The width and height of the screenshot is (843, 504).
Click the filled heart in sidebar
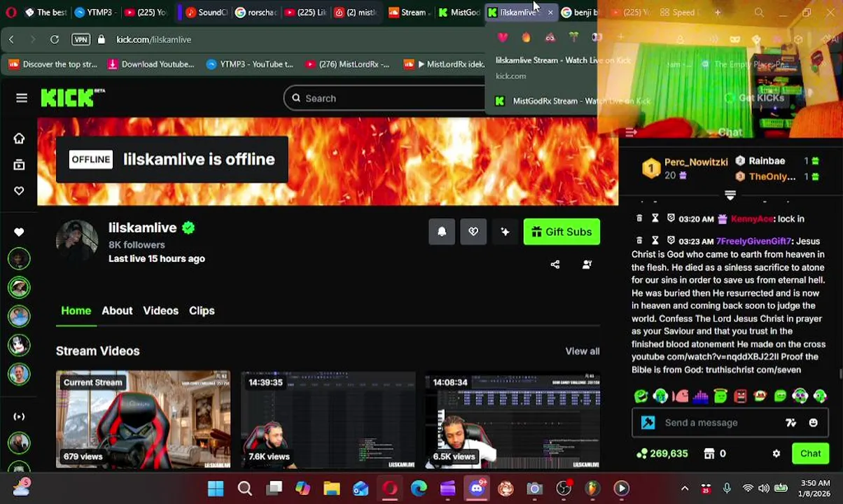pyautogui.click(x=19, y=232)
